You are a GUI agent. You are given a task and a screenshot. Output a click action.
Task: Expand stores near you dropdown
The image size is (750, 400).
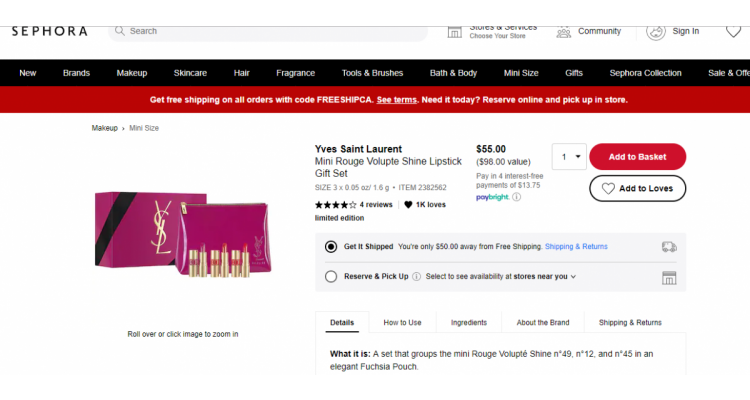coord(545,277)
